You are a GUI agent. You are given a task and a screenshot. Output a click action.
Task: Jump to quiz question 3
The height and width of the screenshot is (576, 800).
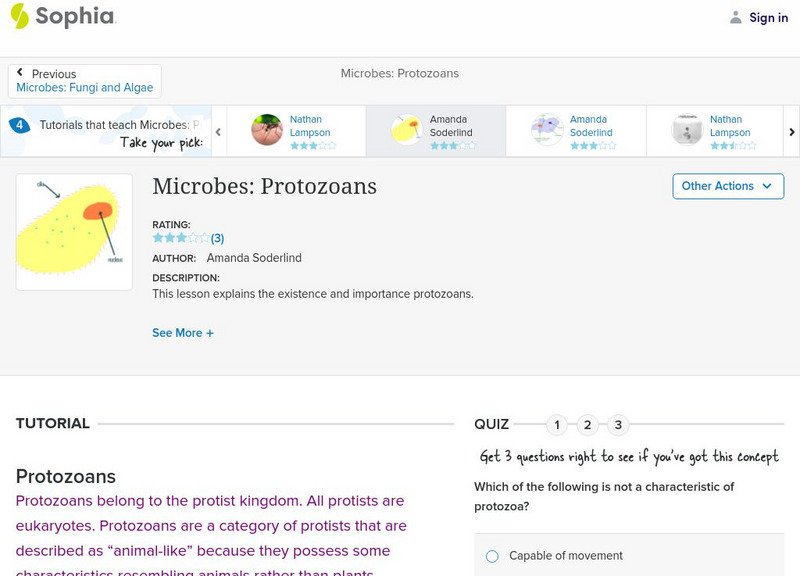618,425
